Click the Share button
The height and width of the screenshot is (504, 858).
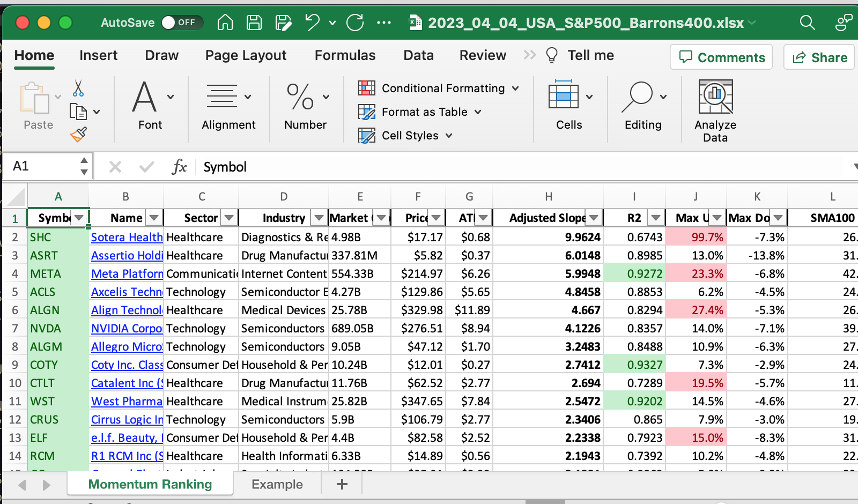pos(820,57)
